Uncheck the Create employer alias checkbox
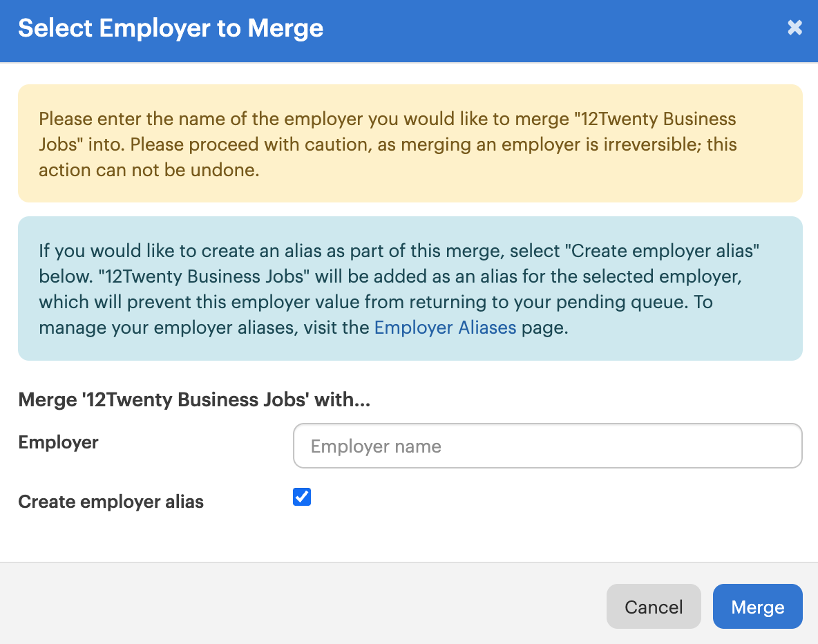 click(x=301, y=497)
